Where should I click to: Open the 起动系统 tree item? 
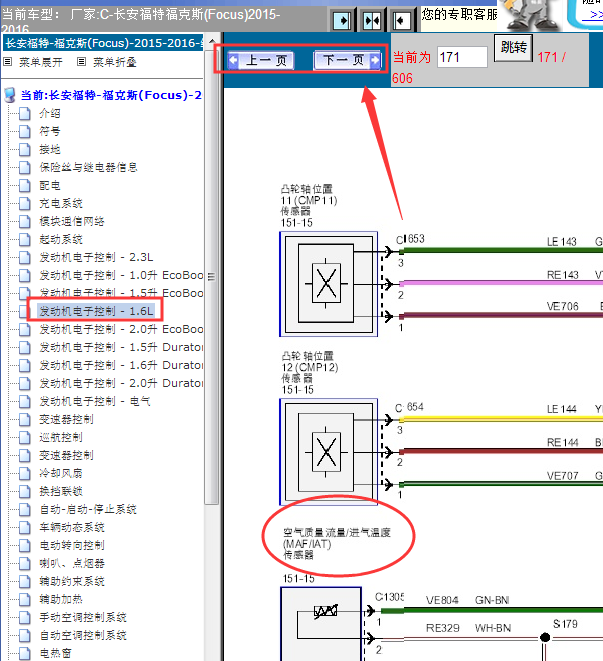click(x=61, y=239)
